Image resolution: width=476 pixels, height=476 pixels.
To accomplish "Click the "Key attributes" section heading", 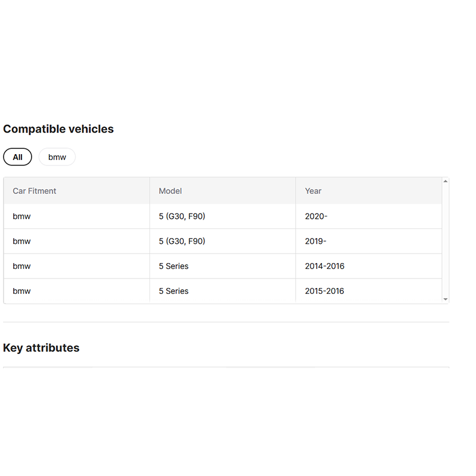I will (x=41, y=348).
